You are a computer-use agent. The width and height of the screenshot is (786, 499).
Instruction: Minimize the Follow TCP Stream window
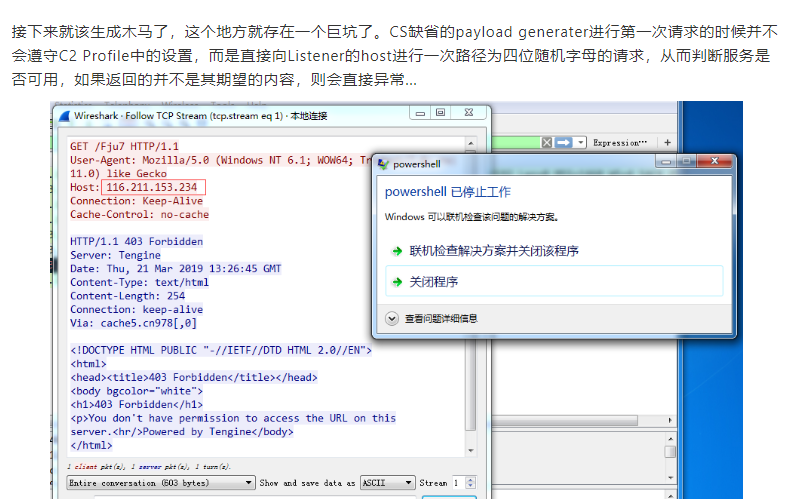click(421, 113)
